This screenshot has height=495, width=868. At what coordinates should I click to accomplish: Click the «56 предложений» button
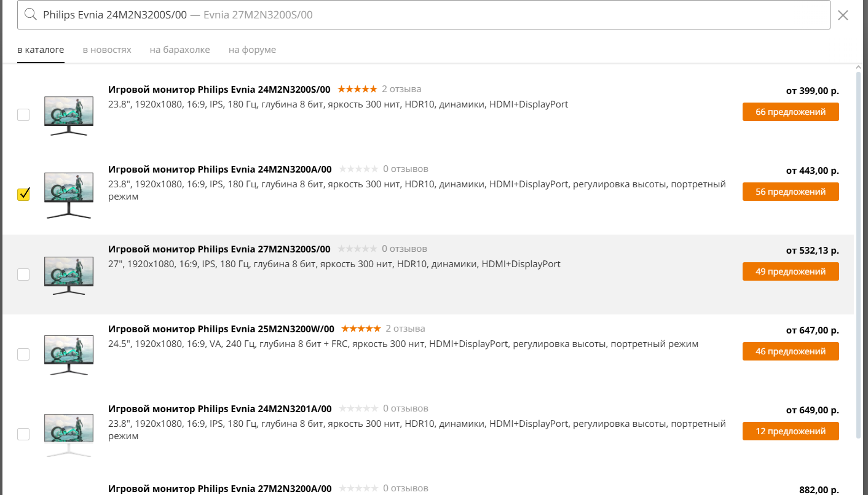791,192
